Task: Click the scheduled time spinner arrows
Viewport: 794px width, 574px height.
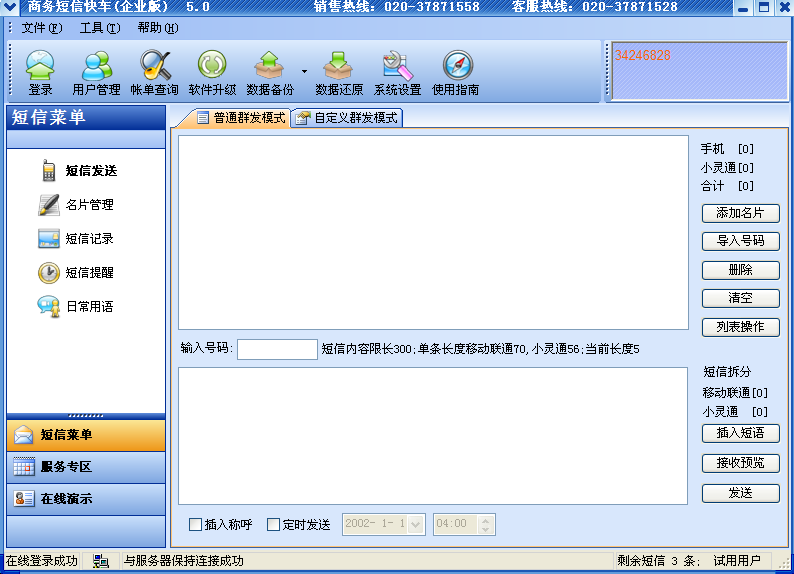Action: 486,524
